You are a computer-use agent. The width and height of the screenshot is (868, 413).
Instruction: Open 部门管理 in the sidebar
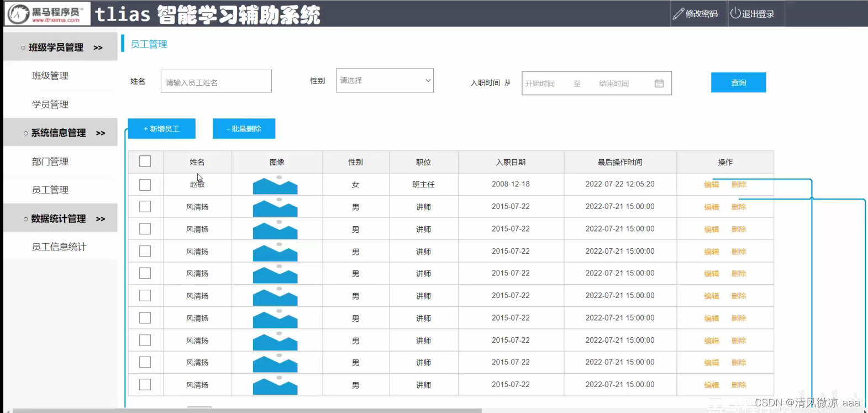(x=50, y=161)
